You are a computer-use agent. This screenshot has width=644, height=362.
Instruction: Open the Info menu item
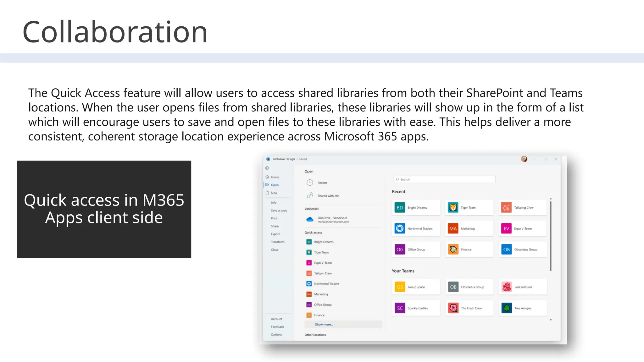pyautogui.click(x=274, y=203)
